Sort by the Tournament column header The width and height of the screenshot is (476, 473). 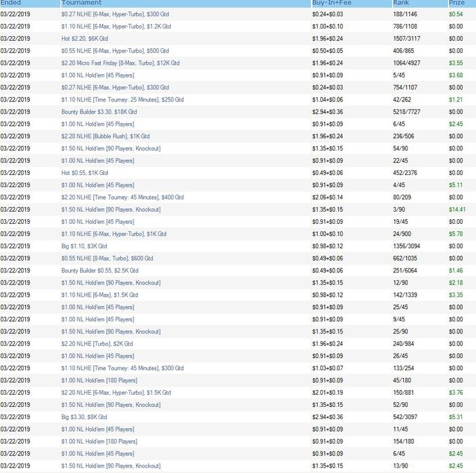(x=82, y=3)
